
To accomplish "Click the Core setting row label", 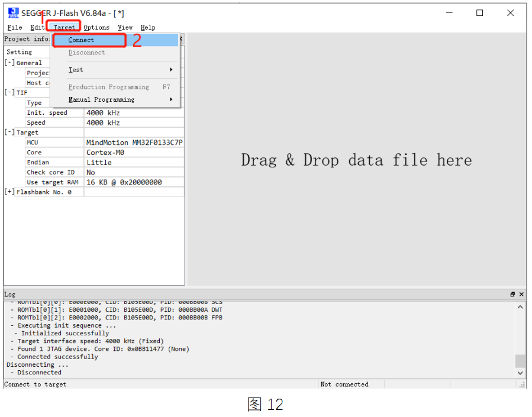I will tap(34, 153).
